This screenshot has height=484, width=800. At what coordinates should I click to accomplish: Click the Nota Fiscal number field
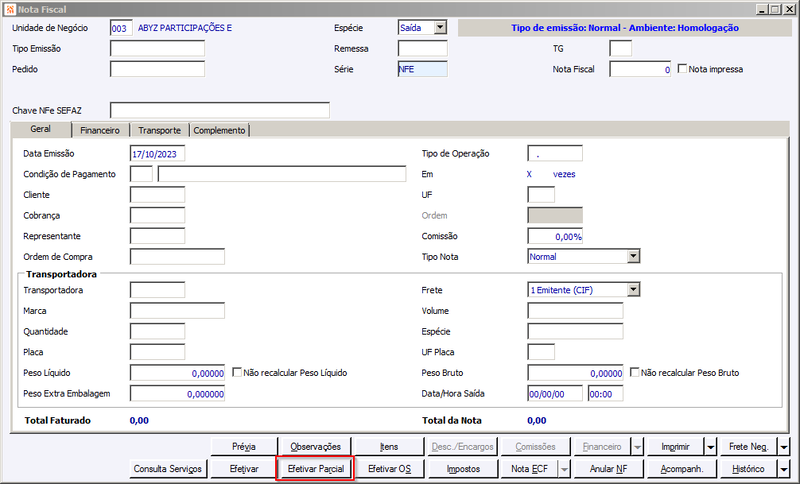coord(640,69)
